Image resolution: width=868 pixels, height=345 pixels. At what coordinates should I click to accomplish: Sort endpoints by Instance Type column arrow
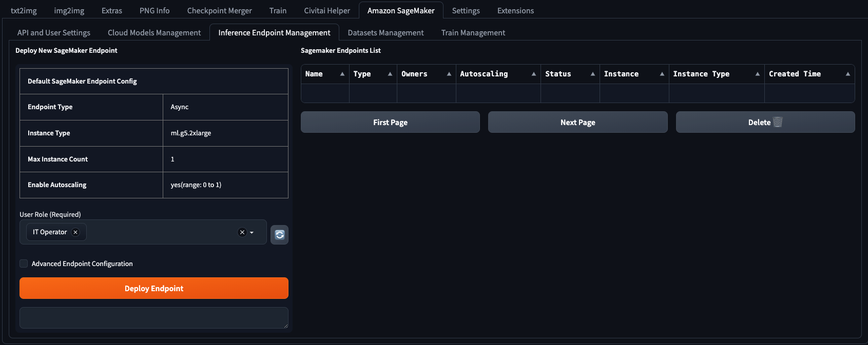coord(758,74)
